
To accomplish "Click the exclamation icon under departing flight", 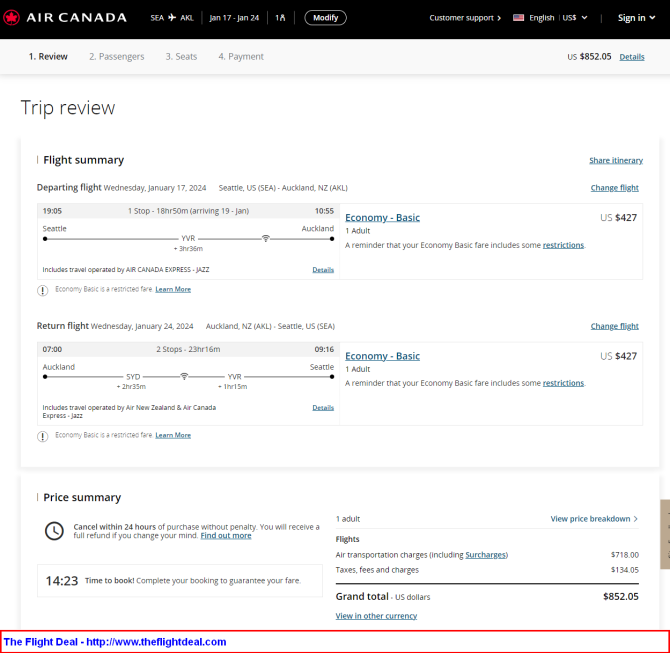I will [43, 291].
